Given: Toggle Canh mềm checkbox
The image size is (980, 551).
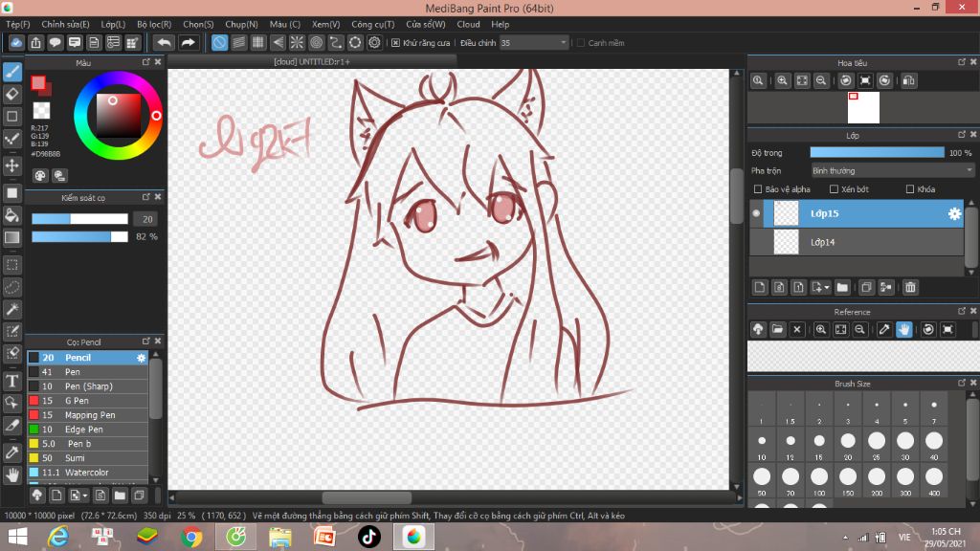Looking at the screenshot, I should (581, 43).
